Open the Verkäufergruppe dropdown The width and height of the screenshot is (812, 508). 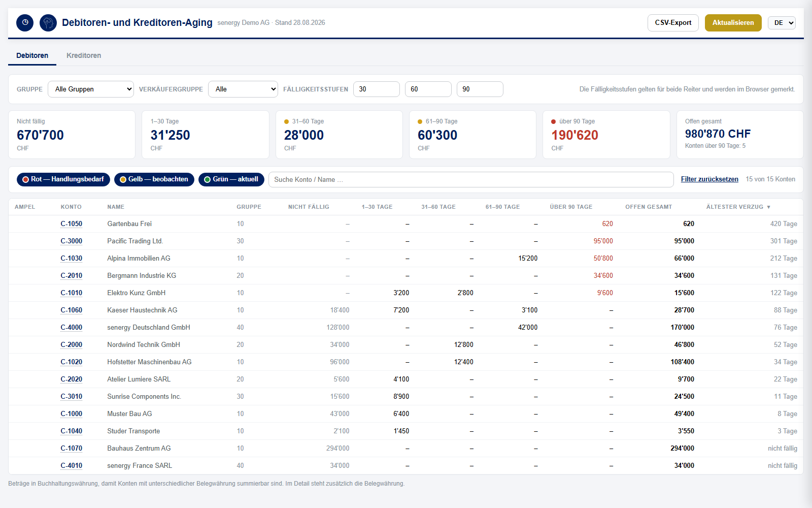(x=243, y=89)
